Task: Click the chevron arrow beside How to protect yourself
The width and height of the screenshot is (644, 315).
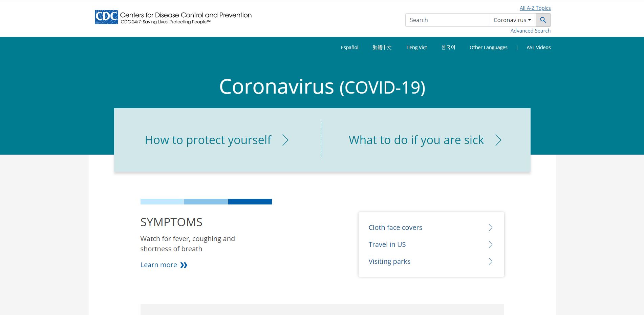Action: pyautogui.click(x=285, y=140)
